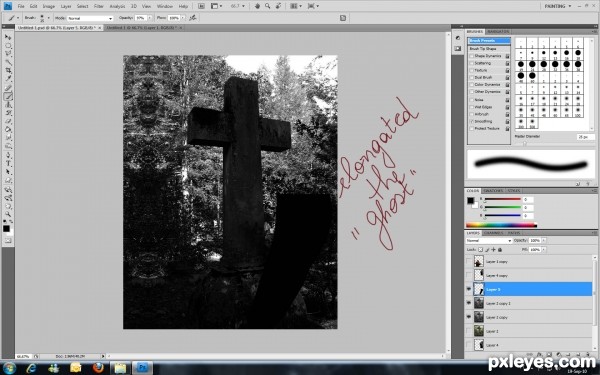Select the Brush tool in the toolbox
600x375 pixels.
[8, 96]
